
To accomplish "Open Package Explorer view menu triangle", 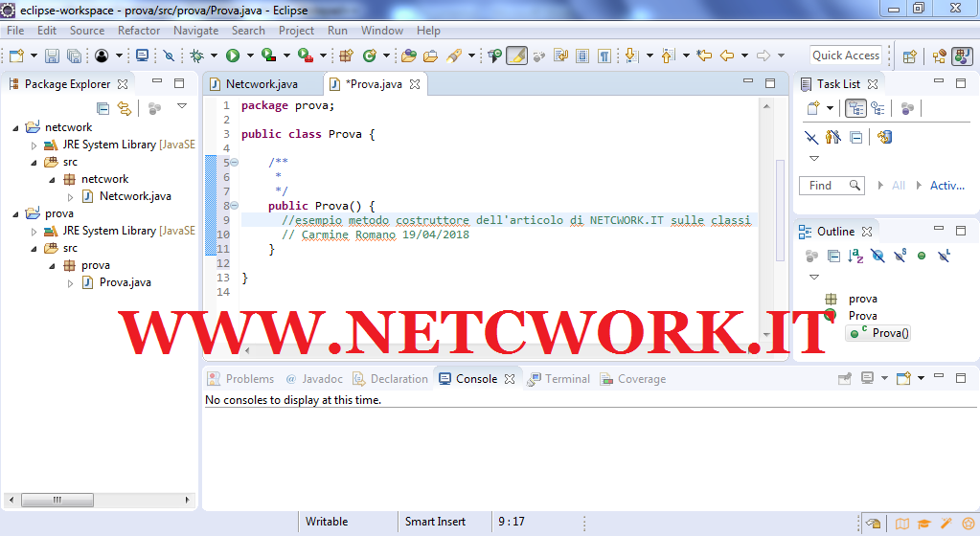I will pos(182,106).
